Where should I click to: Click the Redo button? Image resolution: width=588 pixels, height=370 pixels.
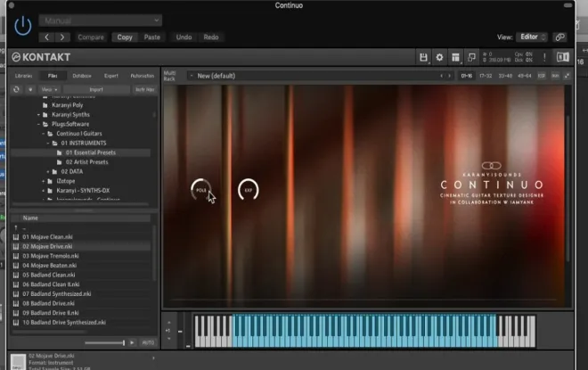[x=211, y=37]
